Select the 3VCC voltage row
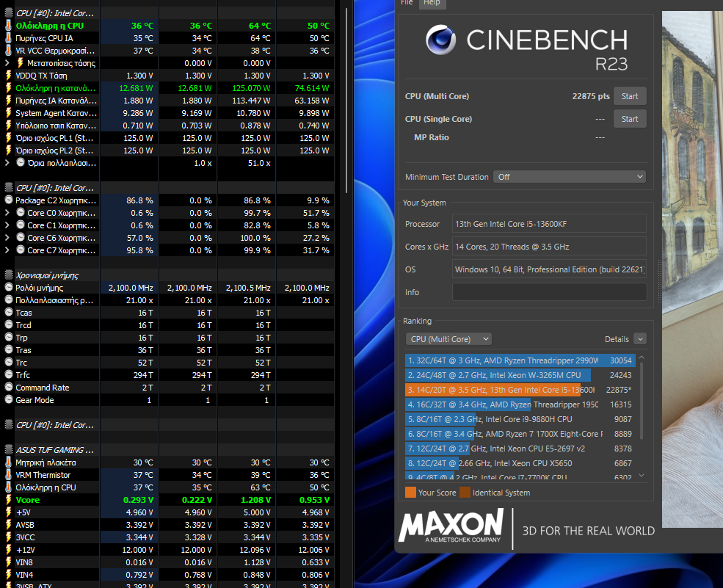Viewport: 723px width, 588px height. (x=168, y=537)
